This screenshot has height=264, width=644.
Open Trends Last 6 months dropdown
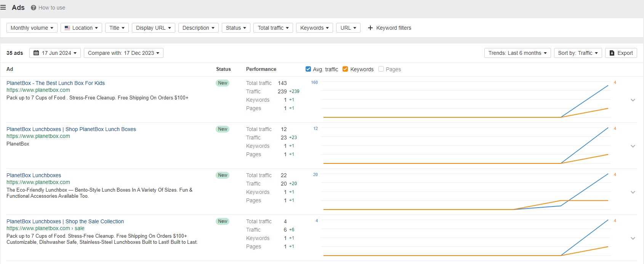coord(517,53)
